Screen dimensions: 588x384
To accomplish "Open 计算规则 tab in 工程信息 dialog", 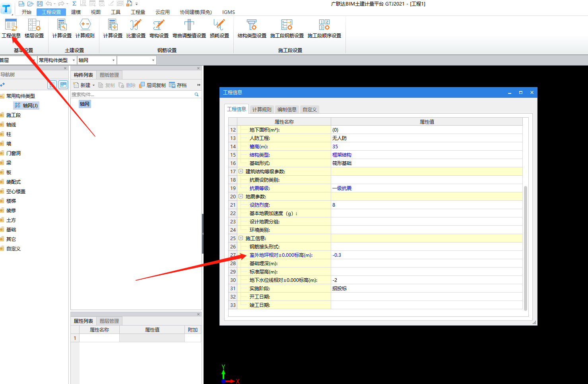I will tap(262, 109).
